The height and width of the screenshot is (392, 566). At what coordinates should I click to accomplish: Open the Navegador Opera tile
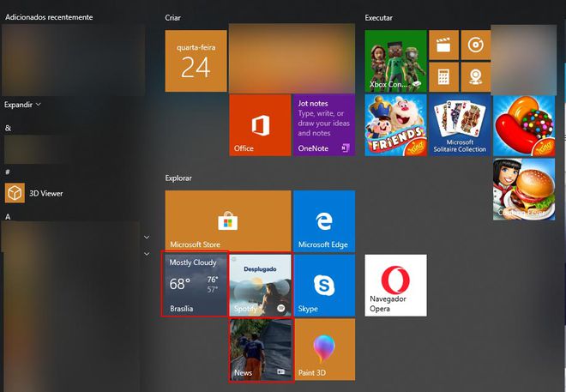[395, 285]
